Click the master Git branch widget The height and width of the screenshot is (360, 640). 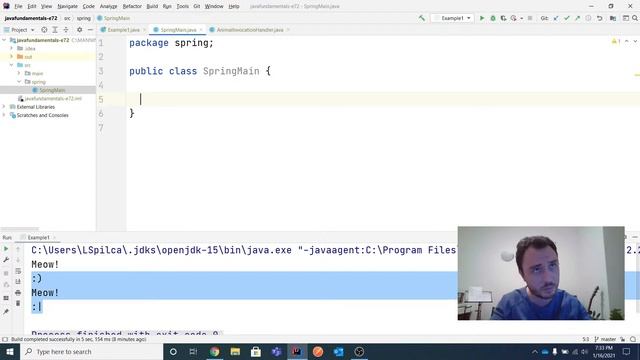click(605, 339)
